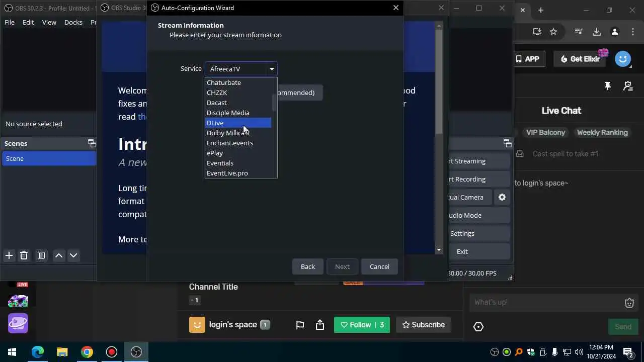
Task: Open the Service combo box arrow
Action: click(272, 69)
